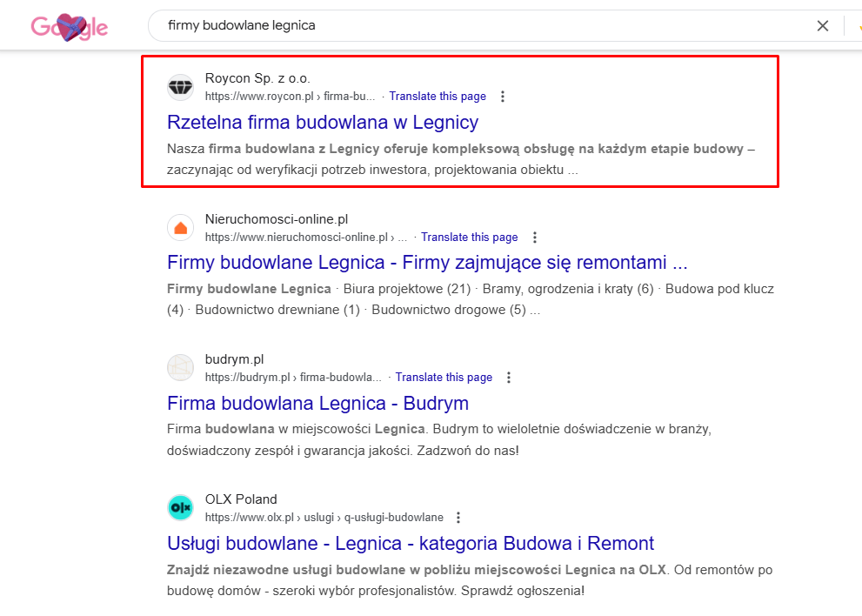Open the Google homepage via the logo
Image resolution: width=862 pixels, height=616 pixels.
coord(68,26)
